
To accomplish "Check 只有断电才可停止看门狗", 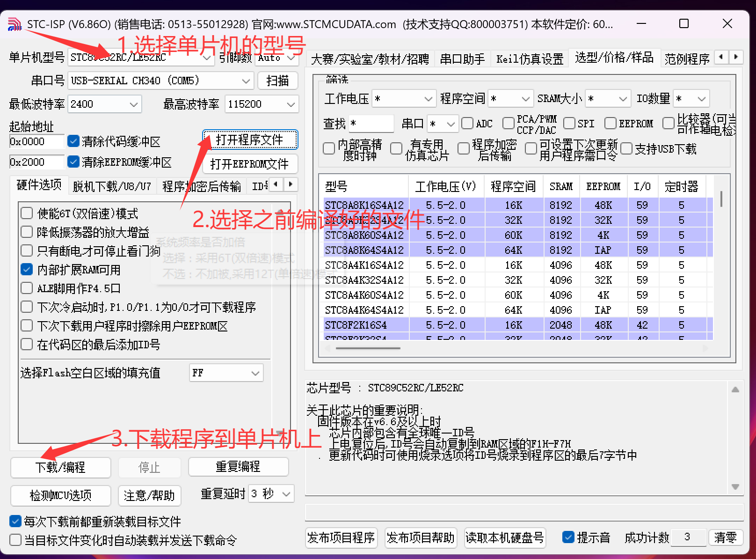I will pos(27,250).
